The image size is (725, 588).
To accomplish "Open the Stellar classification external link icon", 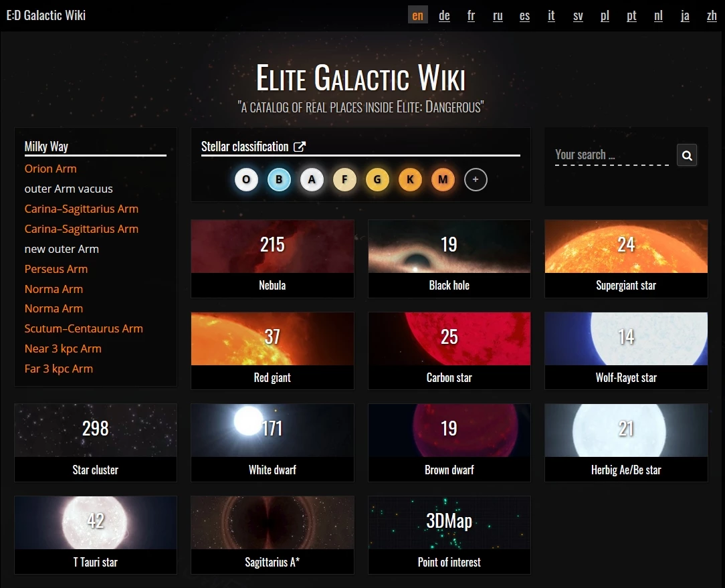I will (300, 146).
